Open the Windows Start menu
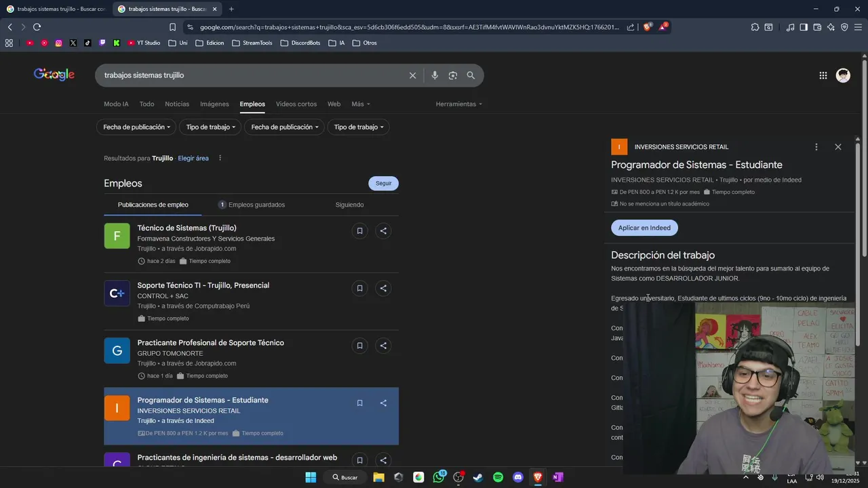Screen dimensions: 868x488 coord(311,477)
